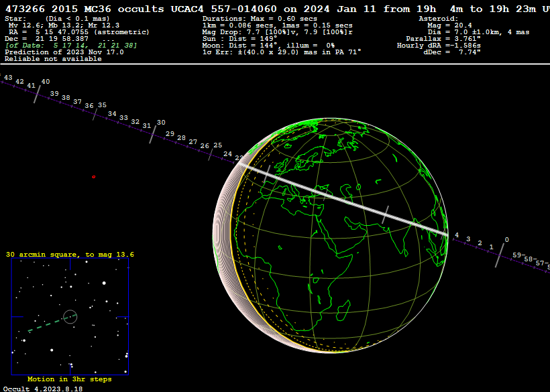Click the 'dDec = 7.74"' value

click(452, 52)
